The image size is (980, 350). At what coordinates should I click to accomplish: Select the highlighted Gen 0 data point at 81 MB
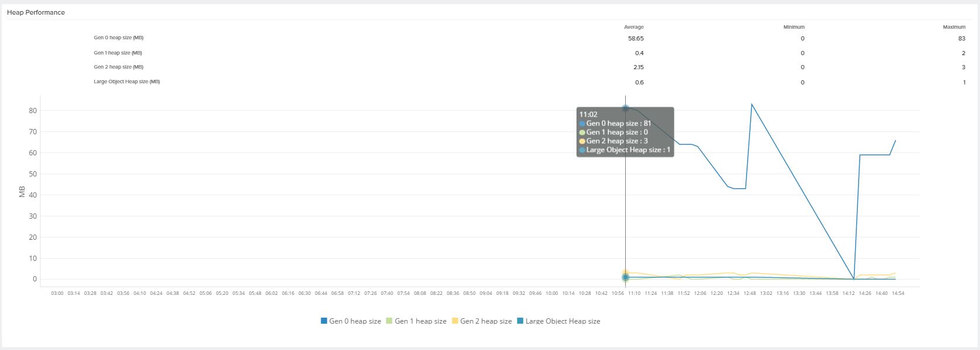625,108
